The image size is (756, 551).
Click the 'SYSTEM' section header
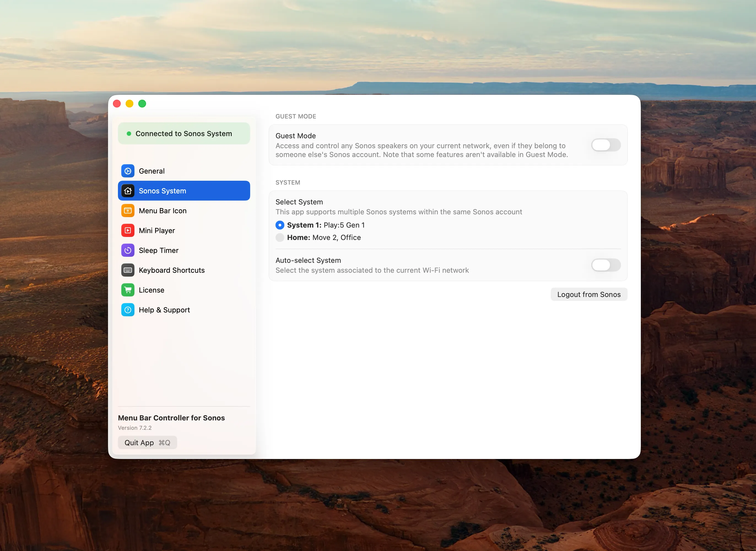coord(288,182)
